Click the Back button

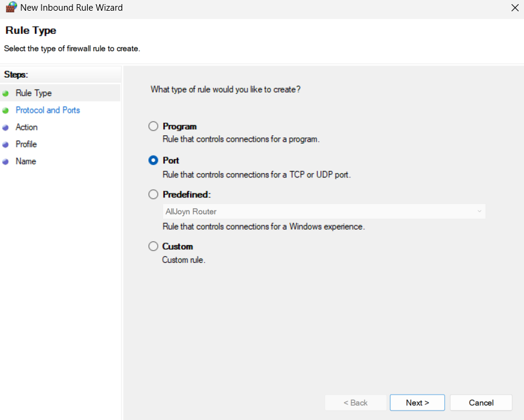(x=355, y=402)
